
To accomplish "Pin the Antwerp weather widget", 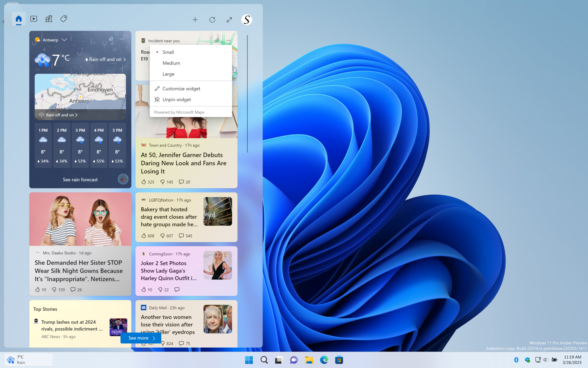I will 111,39.
